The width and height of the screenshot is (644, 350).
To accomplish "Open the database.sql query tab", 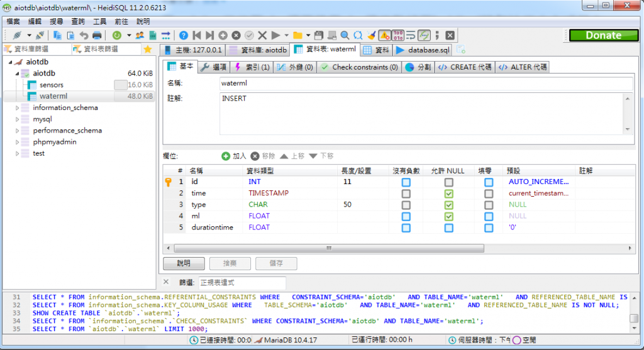I will 423,50.
